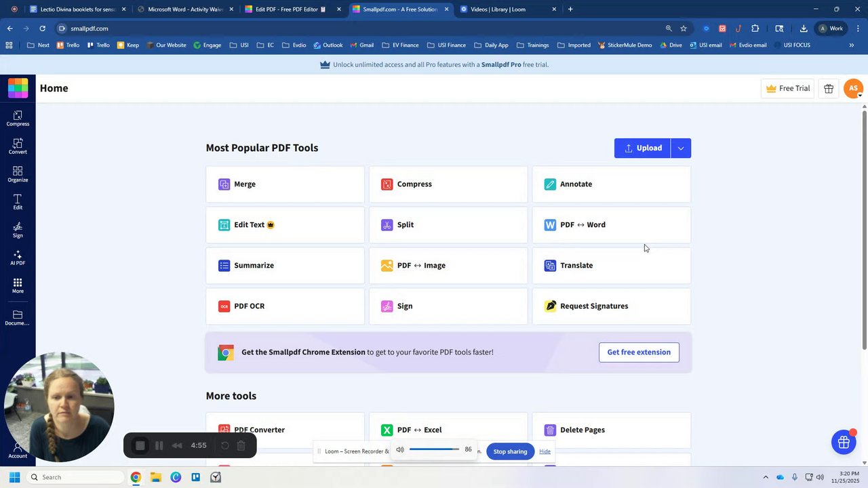The image size is (868, 488).
Task: Open Documents in the left sidebar
Action: 18,318
